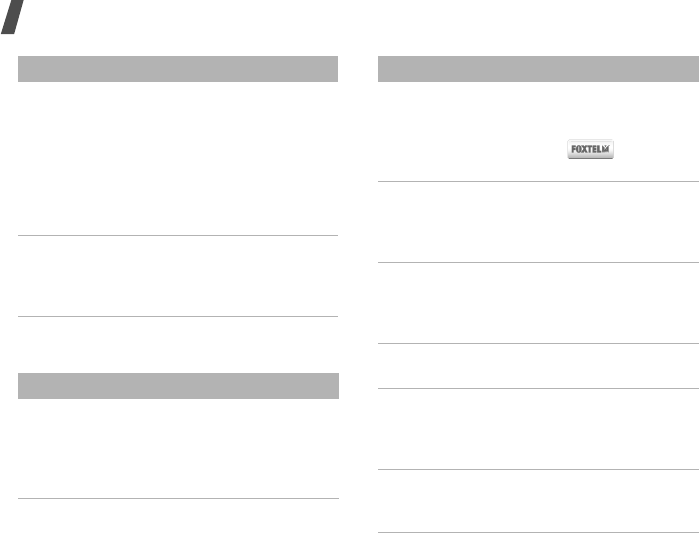Click the empty space left of the FOXTEL button
Viewport: 699px width, 533px height.
coord(470,150)
